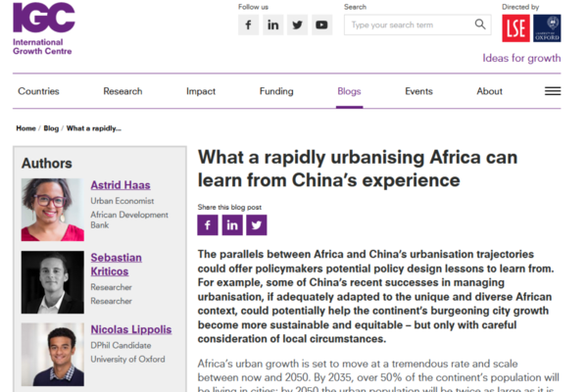The height and width of the screenshot is (392, 588).
Task: Go to Blog in the breadcrumb
Action: point(51,128)
